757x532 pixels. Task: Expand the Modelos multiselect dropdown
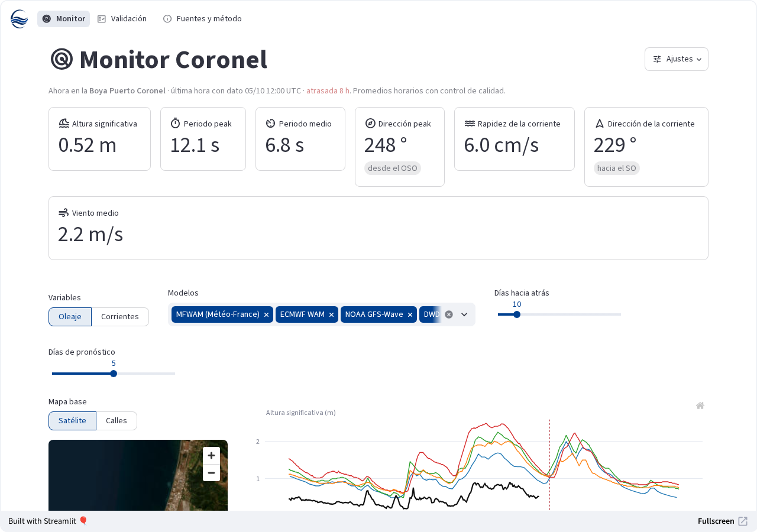pos(464,314)
